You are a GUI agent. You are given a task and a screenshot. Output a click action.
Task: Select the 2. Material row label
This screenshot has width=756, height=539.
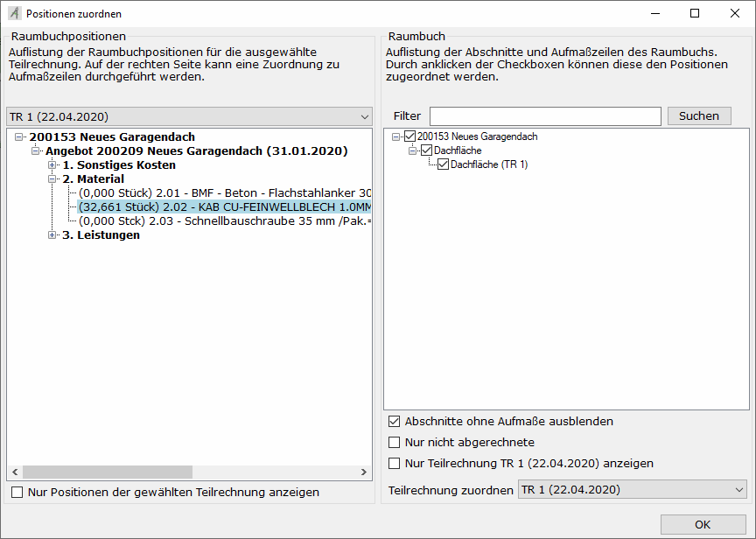93,178
